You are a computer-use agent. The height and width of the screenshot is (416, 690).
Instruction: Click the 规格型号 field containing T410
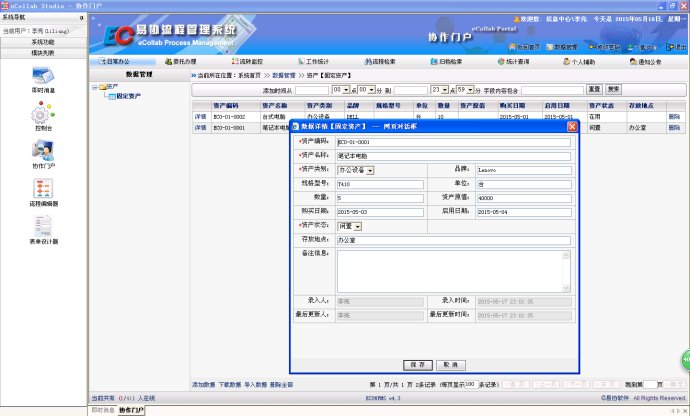[x=380, y=184]
